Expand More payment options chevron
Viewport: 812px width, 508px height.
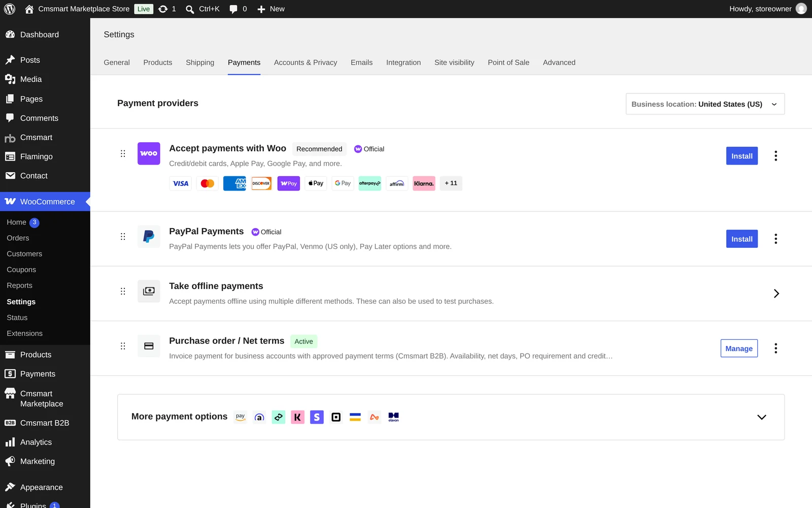coord(761,417)
